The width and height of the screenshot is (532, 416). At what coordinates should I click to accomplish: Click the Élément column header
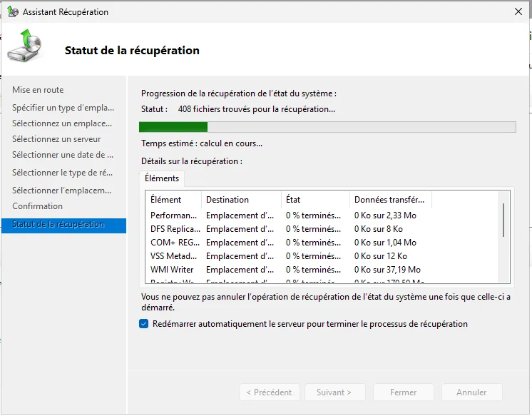(173, 200)
